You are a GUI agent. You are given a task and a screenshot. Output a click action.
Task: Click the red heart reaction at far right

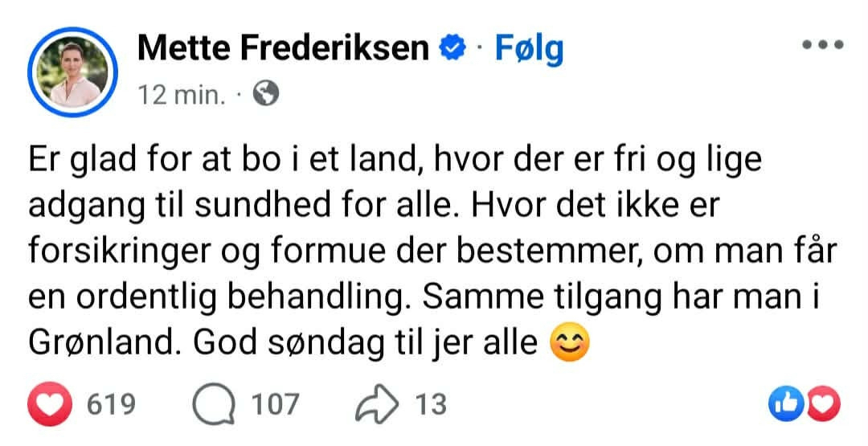821,403
